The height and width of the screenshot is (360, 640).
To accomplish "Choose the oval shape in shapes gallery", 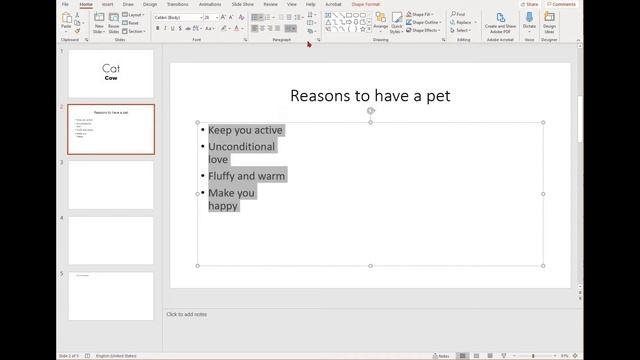I will pyautogui.click(x=356, y=15).
